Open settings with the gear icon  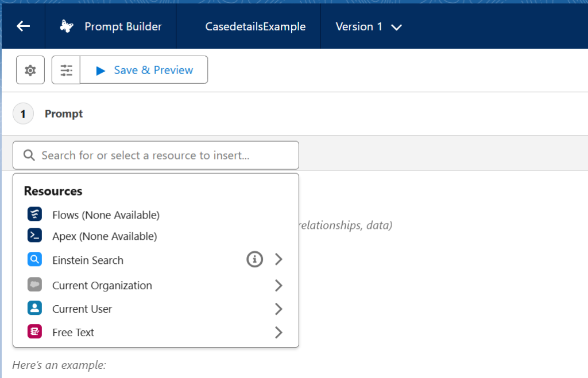pyautogui.click(x=30, y=70)
